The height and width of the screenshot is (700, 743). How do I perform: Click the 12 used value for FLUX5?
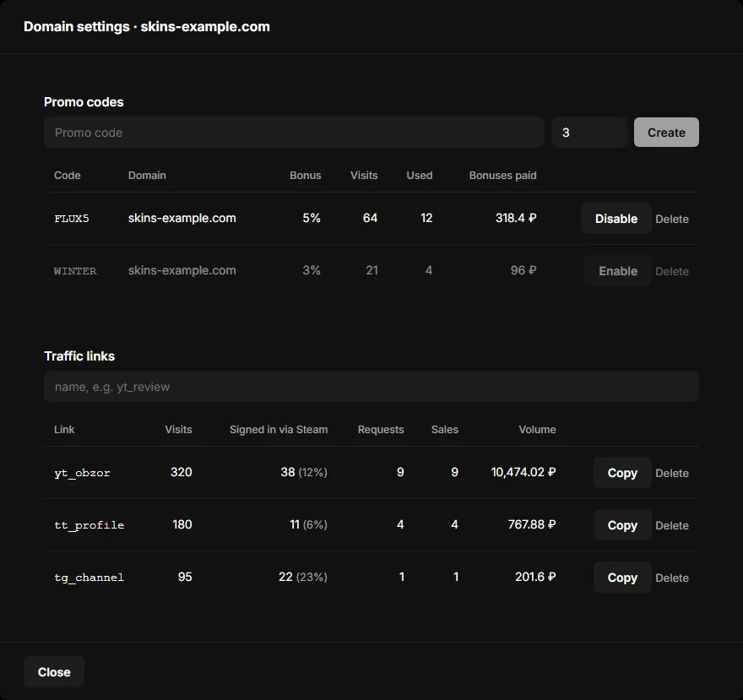[x=426, y=218]
